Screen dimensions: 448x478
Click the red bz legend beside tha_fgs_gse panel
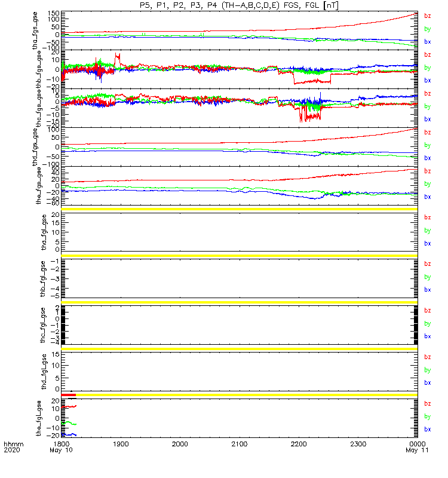pos(428,16)
